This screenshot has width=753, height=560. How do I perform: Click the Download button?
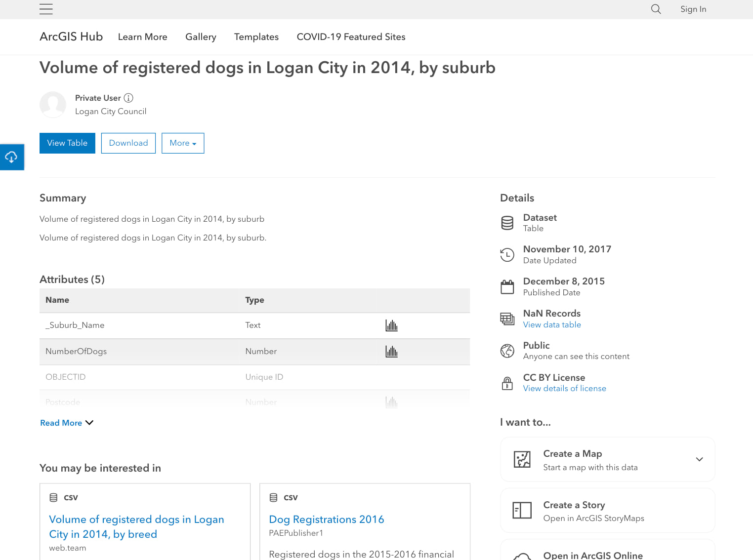[x=128, y=143]
